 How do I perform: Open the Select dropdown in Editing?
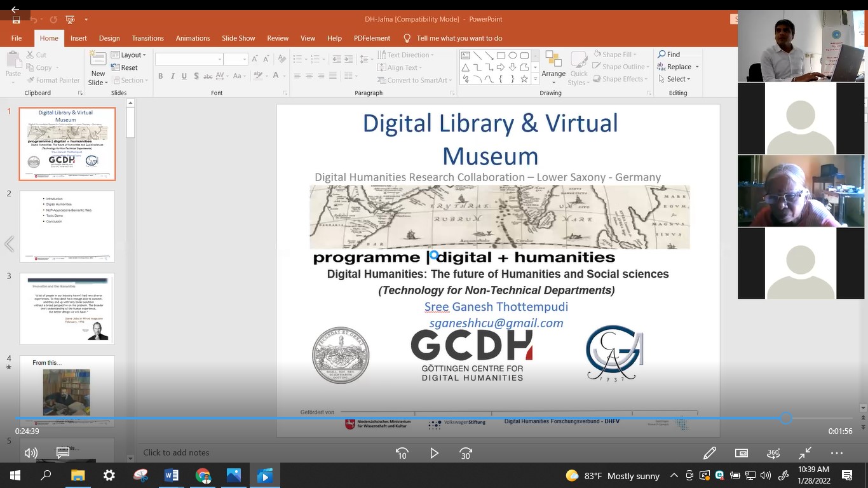tap(674, 79)
